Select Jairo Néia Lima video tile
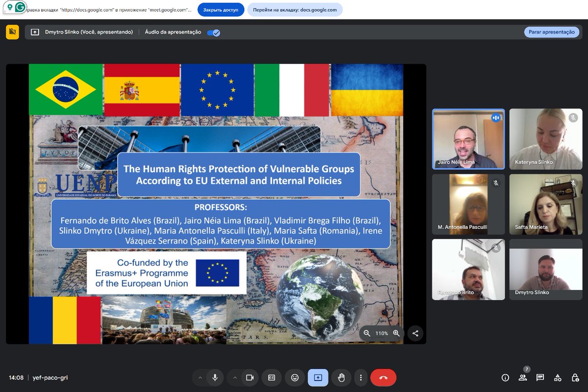The width and height of the screenshot is (588, 392). click(x=468, y=139)
